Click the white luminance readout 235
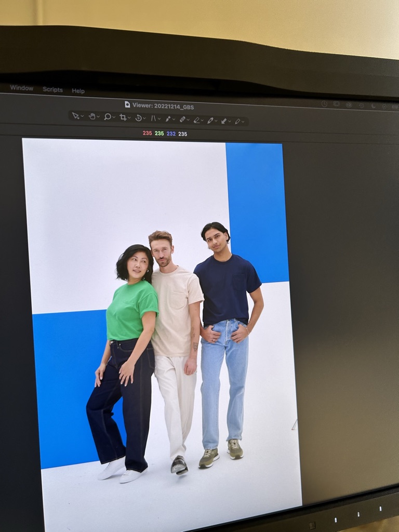399x532 pixels. tap(182, 134)
